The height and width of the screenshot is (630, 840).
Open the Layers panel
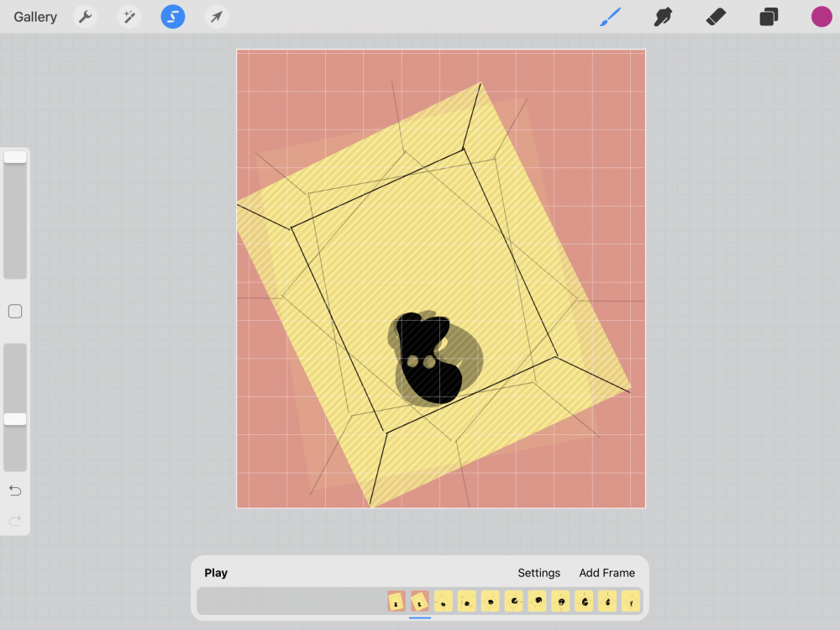pyautogui.click(x=769, y=17)
